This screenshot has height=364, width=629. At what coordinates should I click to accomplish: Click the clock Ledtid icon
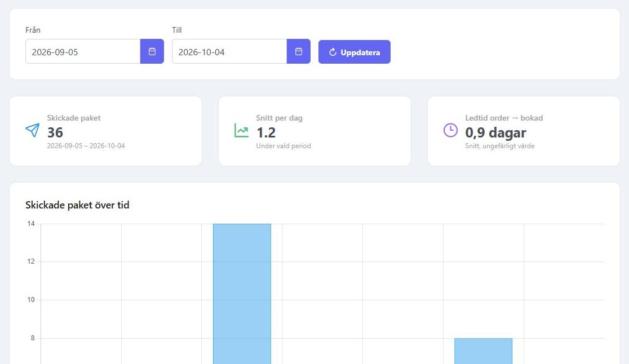click(x=450, y=130)
